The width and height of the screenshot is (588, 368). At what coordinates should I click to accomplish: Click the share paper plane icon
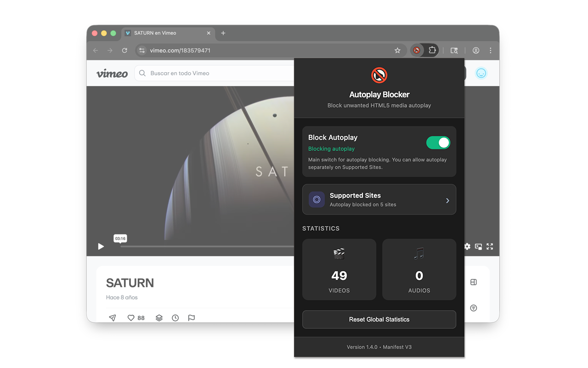pos(113,318)
